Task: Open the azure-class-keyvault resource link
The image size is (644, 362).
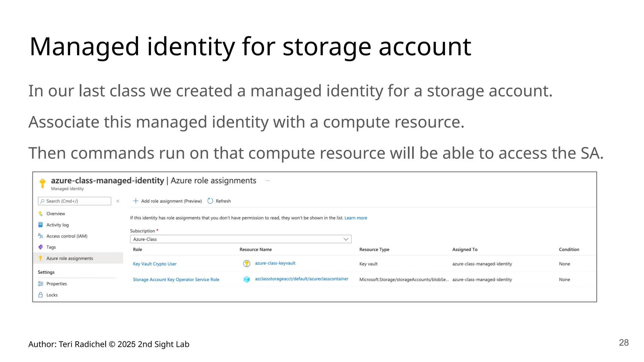Action: pyautogui.click(x=275, y=263)
